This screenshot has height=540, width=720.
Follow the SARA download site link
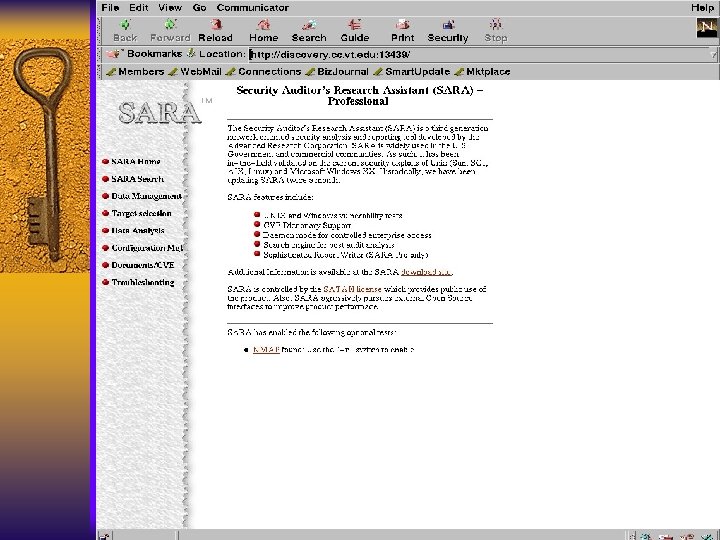tap(427, 272)
